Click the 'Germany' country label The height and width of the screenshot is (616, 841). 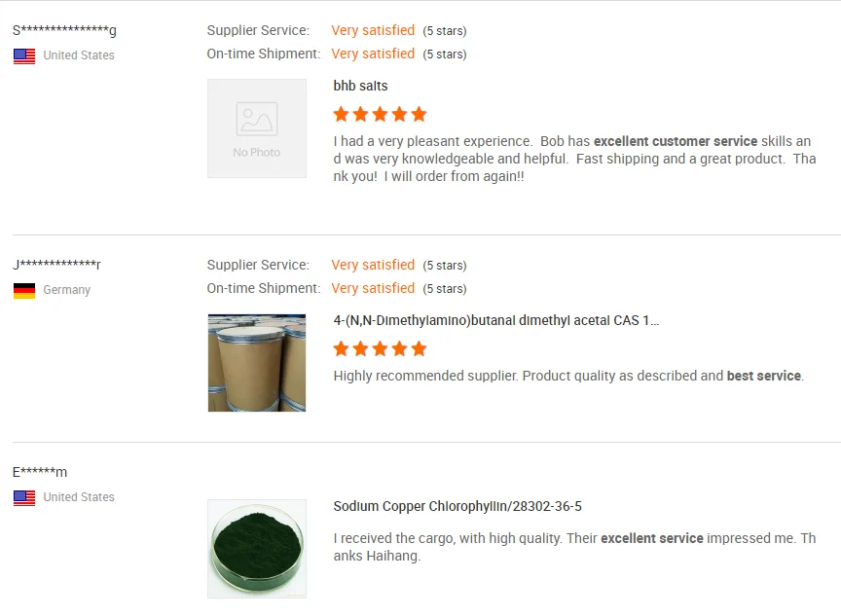click(x=66, y=290)
